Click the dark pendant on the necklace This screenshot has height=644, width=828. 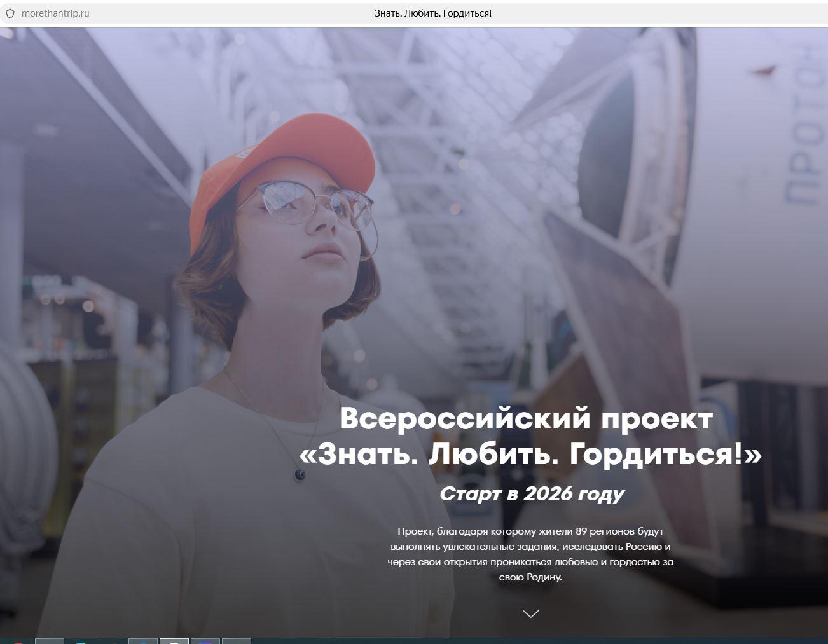tap(299, 474)
